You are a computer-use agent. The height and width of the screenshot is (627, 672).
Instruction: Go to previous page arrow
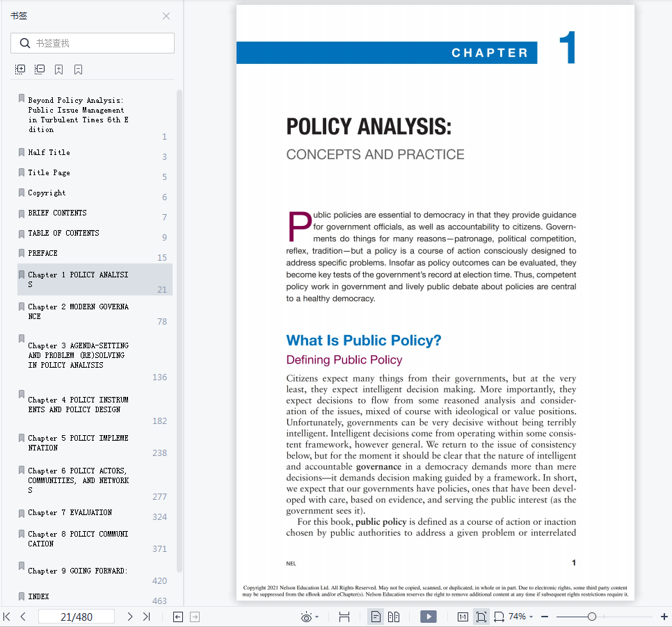click(23, 617)
